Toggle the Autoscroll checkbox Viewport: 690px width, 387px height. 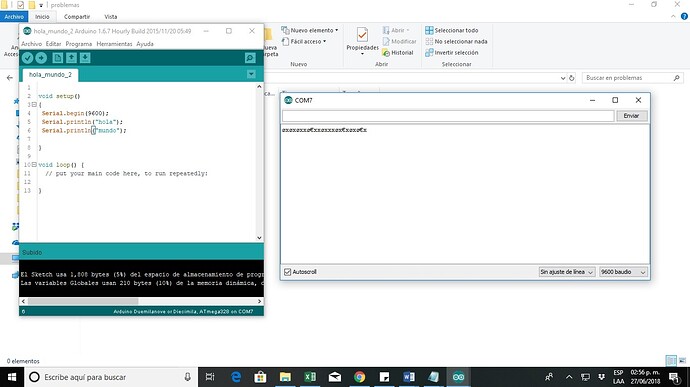(x=287, y=272)
